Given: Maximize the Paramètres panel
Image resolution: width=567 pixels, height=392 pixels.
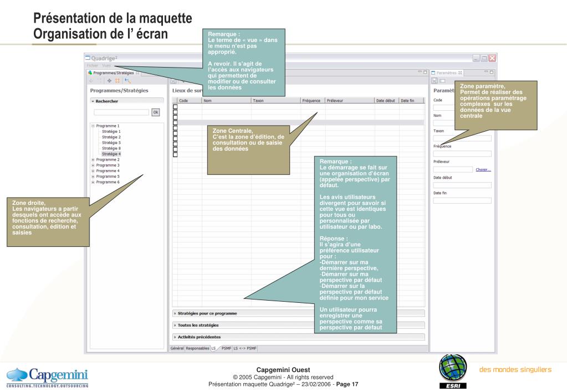Looking at the screenshot, I should 492,72.
